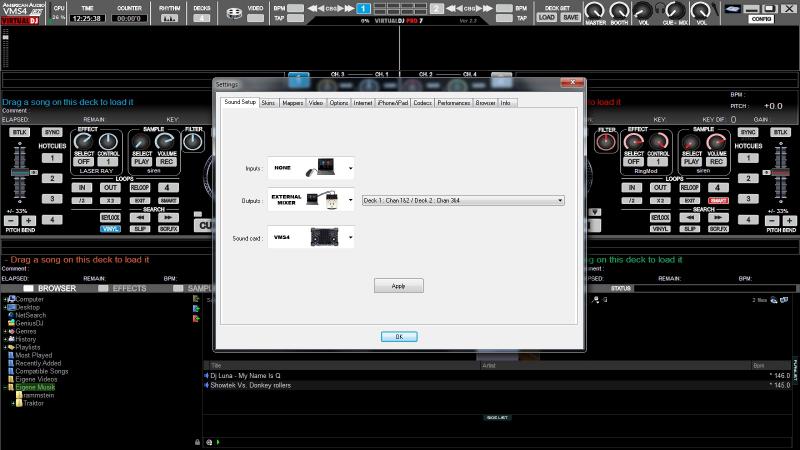Click right deck pitch bend plus

coord(789,220)
